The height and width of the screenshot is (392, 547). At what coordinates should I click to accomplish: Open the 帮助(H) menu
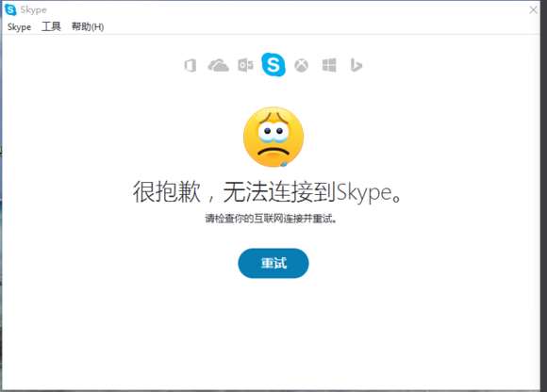88,26
